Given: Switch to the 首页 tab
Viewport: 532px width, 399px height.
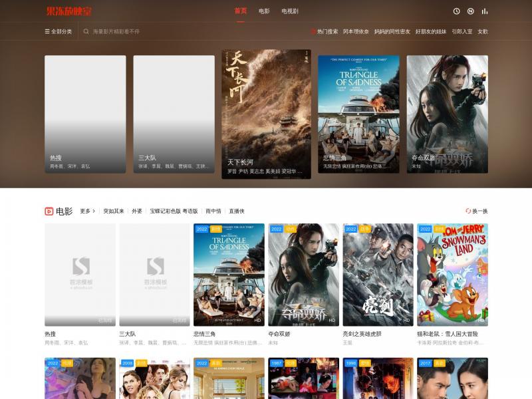Looking at the screenshot, I should coord(241,11).
